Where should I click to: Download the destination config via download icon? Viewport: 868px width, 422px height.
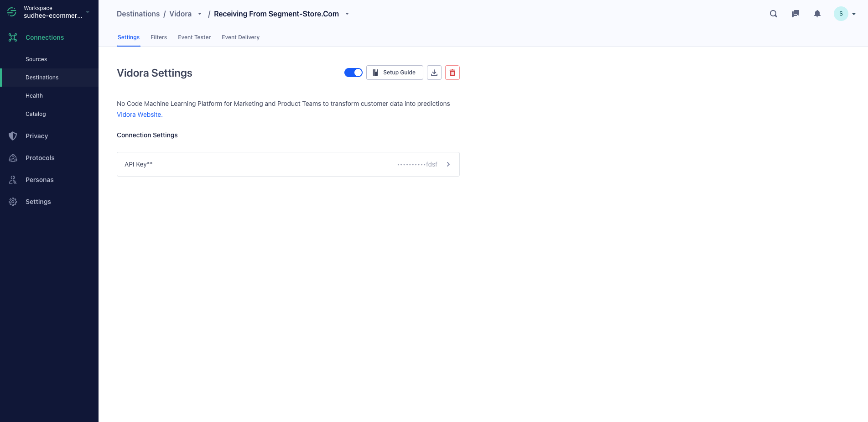(434, 73)
